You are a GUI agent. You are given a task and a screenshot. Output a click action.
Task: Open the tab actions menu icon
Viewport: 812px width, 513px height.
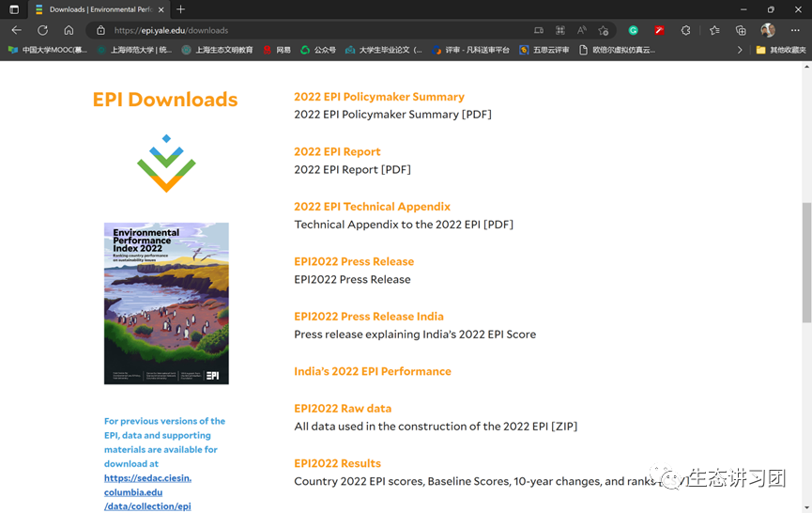click(x=14, y=9)
